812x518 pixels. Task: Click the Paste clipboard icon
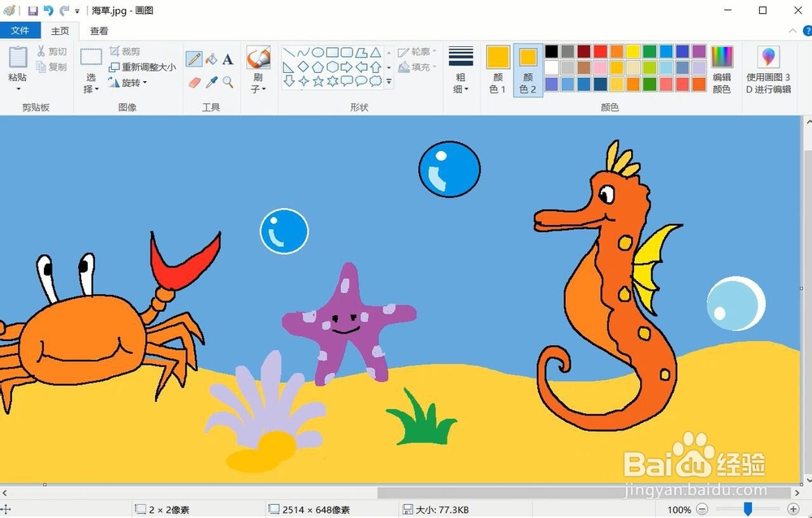click(x=18, y=58)
